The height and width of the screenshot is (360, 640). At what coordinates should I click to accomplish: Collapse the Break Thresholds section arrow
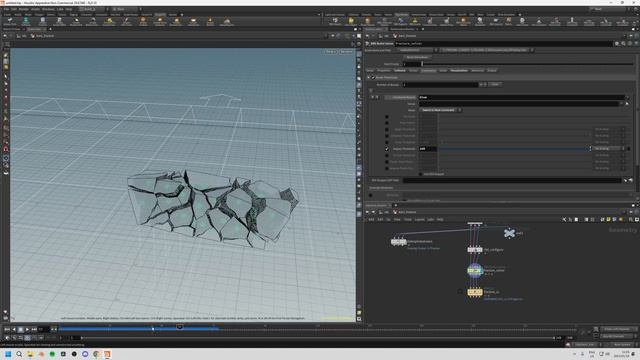point(369,77)
